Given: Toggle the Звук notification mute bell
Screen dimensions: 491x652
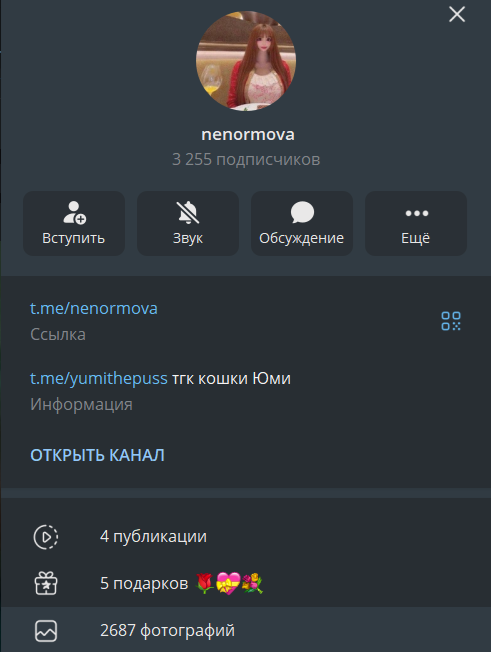Looking at the screenshot, I should (188, 223).
